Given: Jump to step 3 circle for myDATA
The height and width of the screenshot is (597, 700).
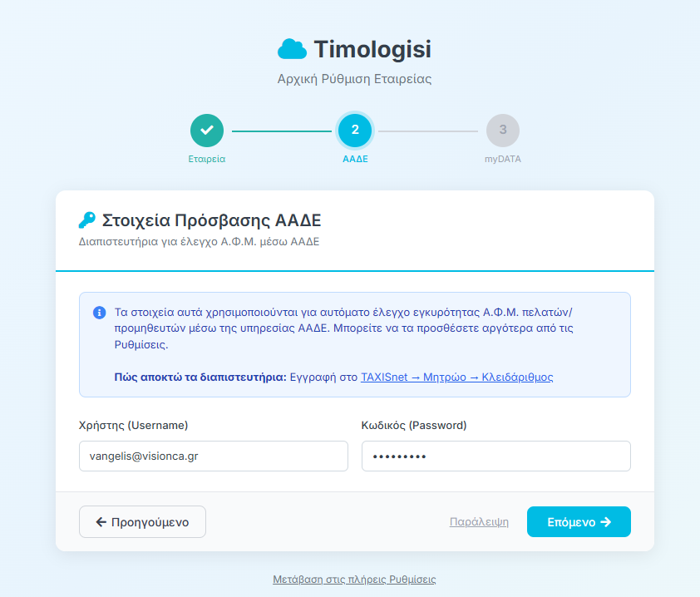Looking at the screenshot, I should (503, 131).
